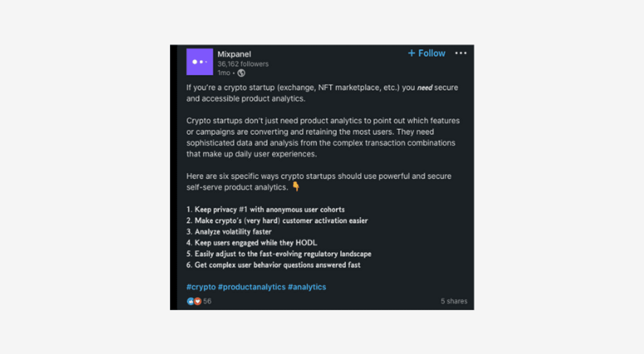Click the italic word need
The image size is (644, 354).
(425, 88)
